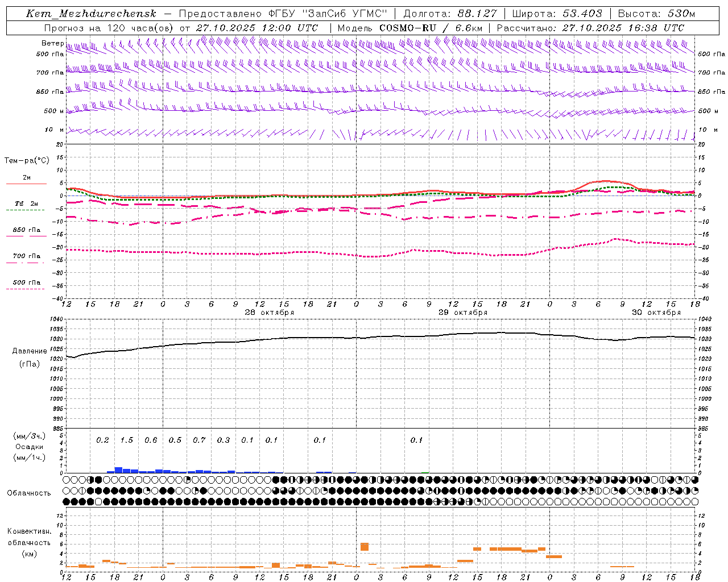Click the tallest blue hourly precipitation bar
Image resolution: width=728 pixels, height=582 pixels.
(118, 470)
